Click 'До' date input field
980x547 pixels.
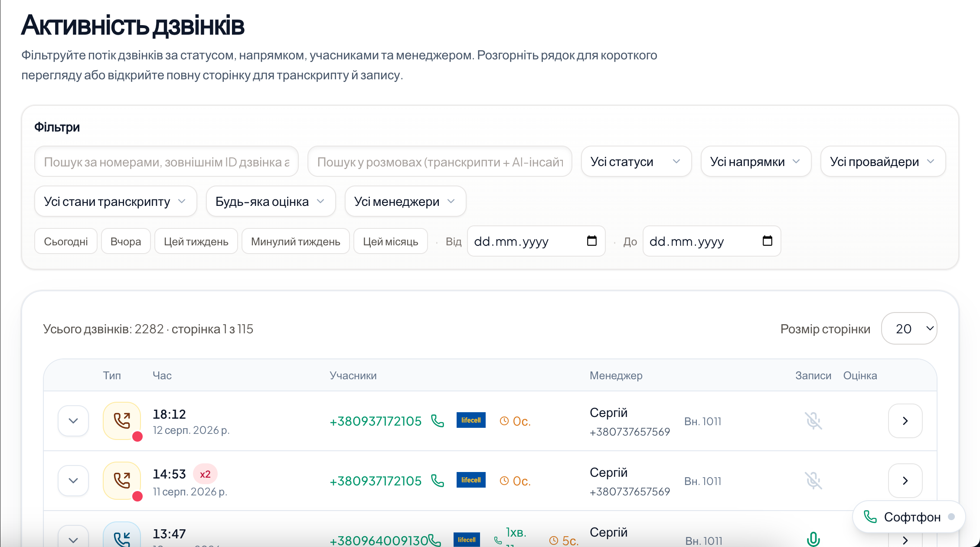pos(712,241)
